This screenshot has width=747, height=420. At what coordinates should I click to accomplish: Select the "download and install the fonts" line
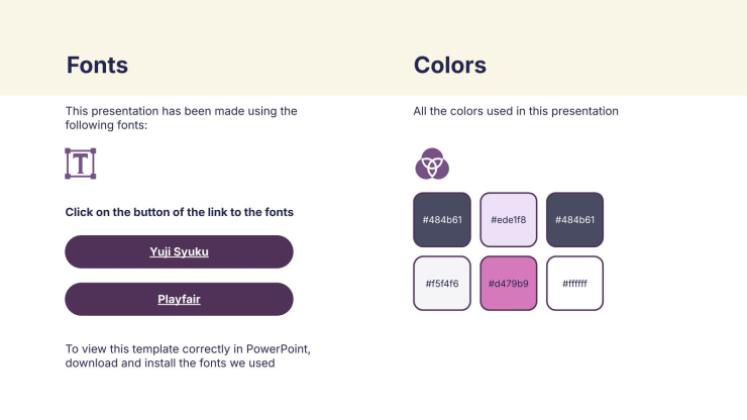coord(170,363)
